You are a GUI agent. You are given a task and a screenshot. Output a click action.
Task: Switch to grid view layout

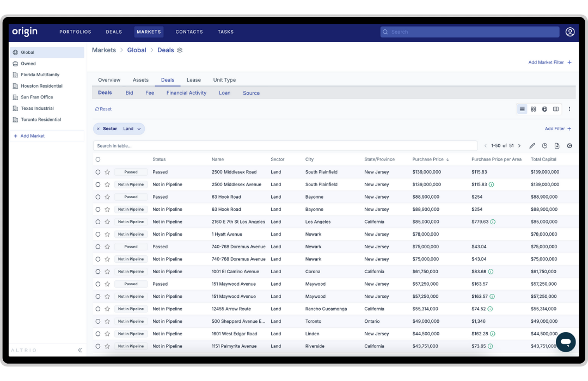(x=533, y=109)
